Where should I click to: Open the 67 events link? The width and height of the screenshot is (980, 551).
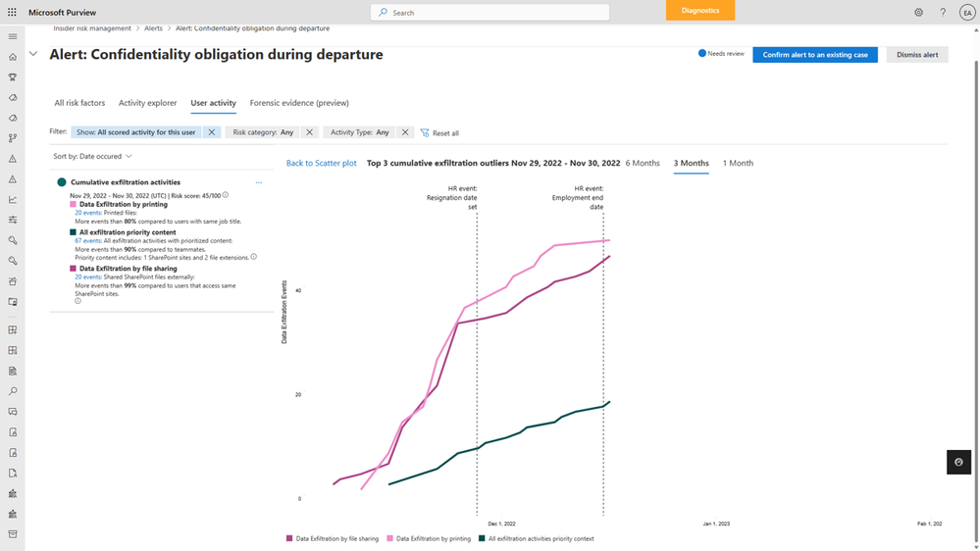[x=88, y=240]
